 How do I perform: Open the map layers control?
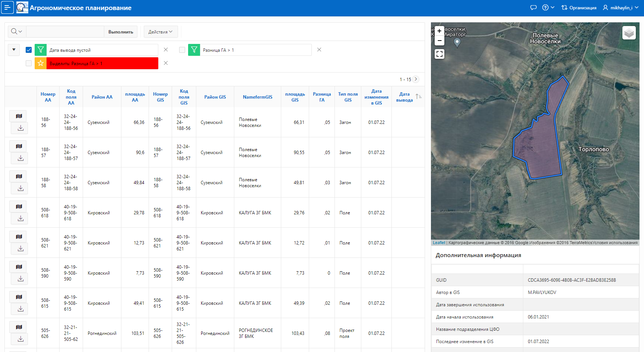pos(629,33)
